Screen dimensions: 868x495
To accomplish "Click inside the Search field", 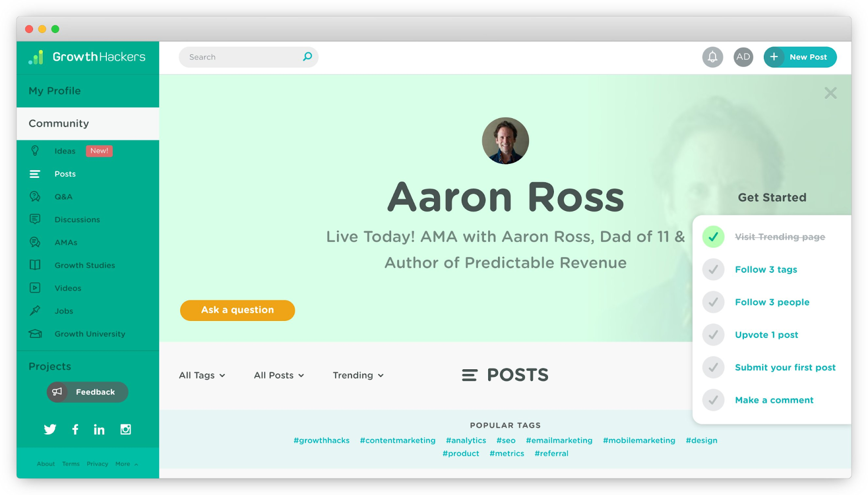I will click(244, 56).
